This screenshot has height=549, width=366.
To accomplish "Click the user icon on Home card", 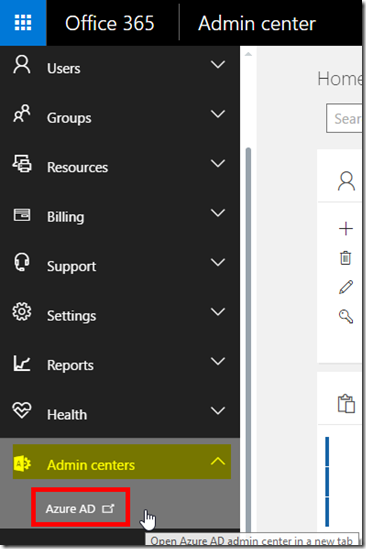I will pyautogui.click(x=346, y=181).
